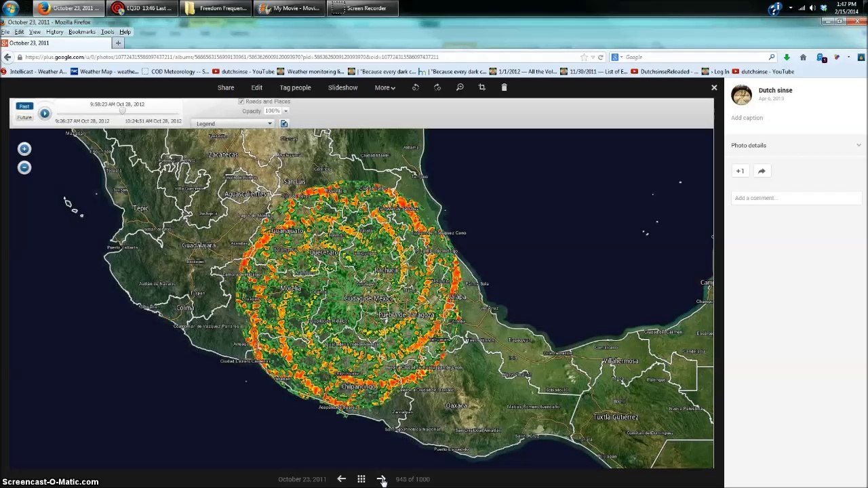Screen dimensions: 868x488
Task: Expand the Photo details section
Action: tap(796, 145)
